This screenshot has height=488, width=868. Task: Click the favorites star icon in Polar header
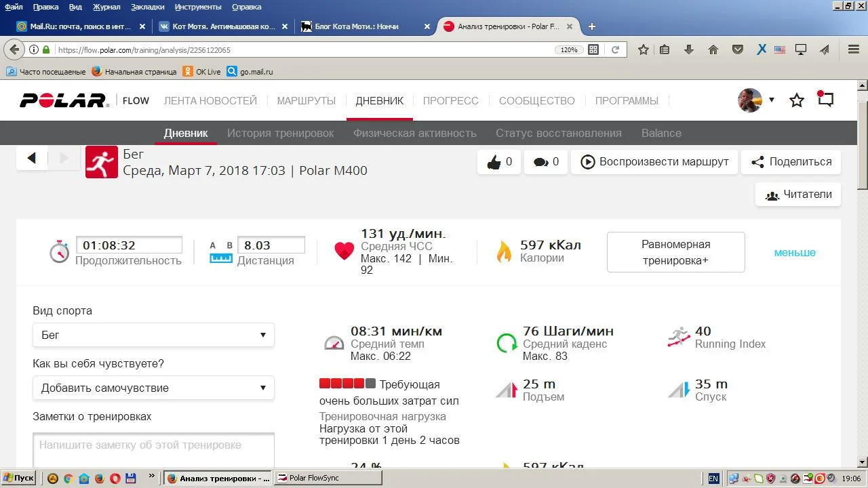coord(797,100)
